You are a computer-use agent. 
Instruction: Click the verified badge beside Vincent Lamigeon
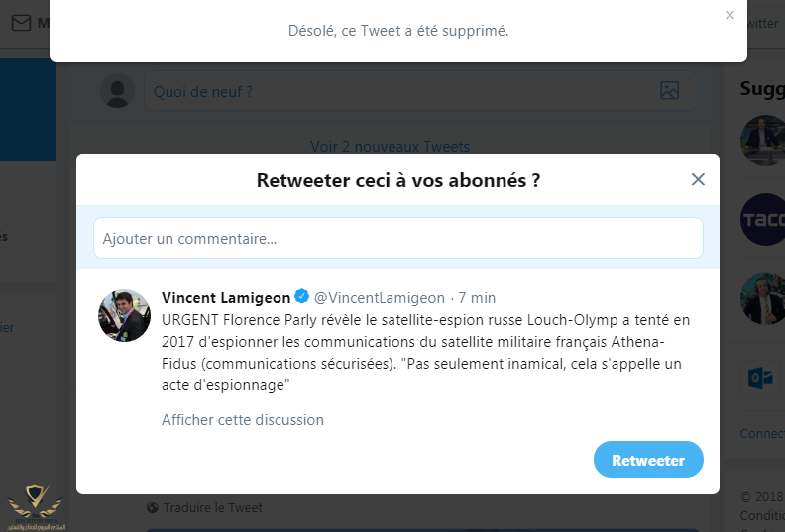tap(301, 297)
